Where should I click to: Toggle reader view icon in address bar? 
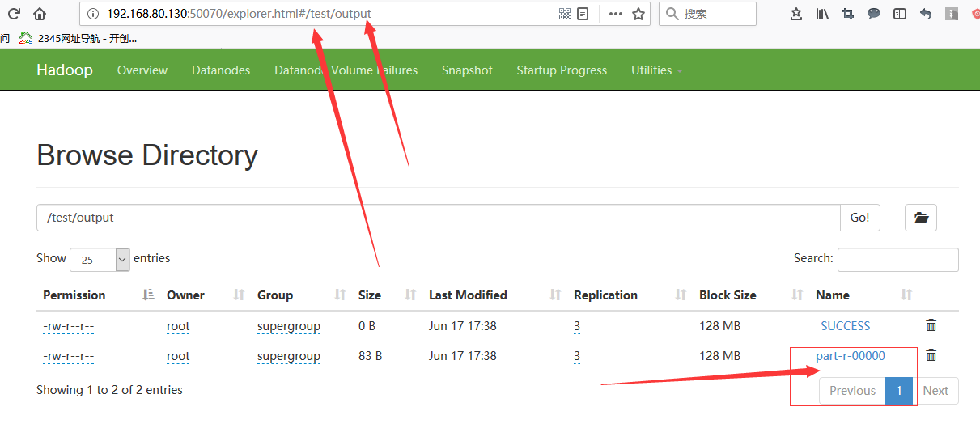[x=583, y=14]
